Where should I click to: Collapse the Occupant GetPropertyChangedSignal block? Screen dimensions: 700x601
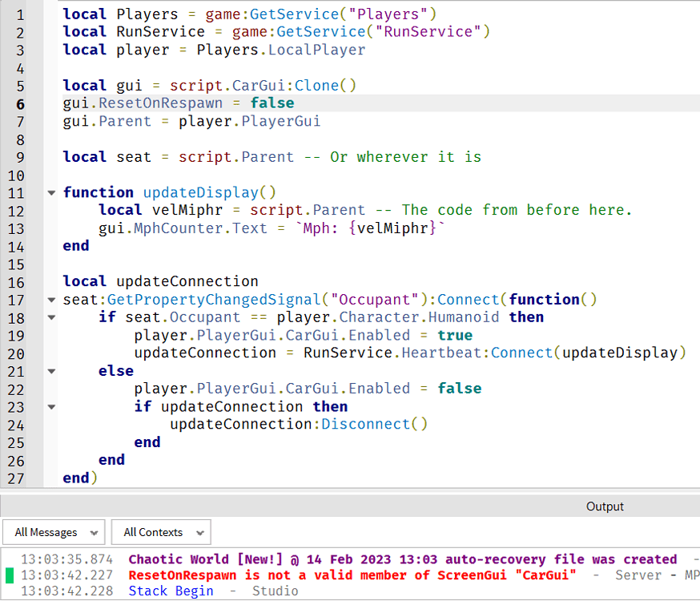[51, 299]
